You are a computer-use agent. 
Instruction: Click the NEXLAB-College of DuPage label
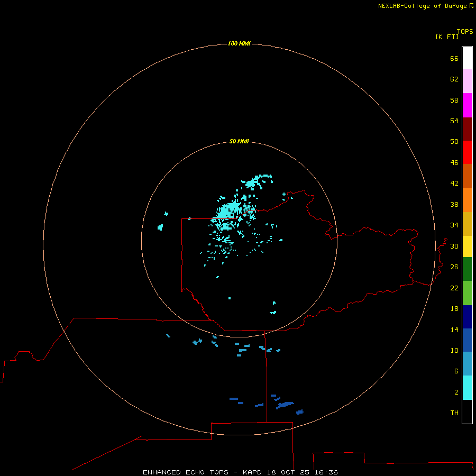[422, 6]
